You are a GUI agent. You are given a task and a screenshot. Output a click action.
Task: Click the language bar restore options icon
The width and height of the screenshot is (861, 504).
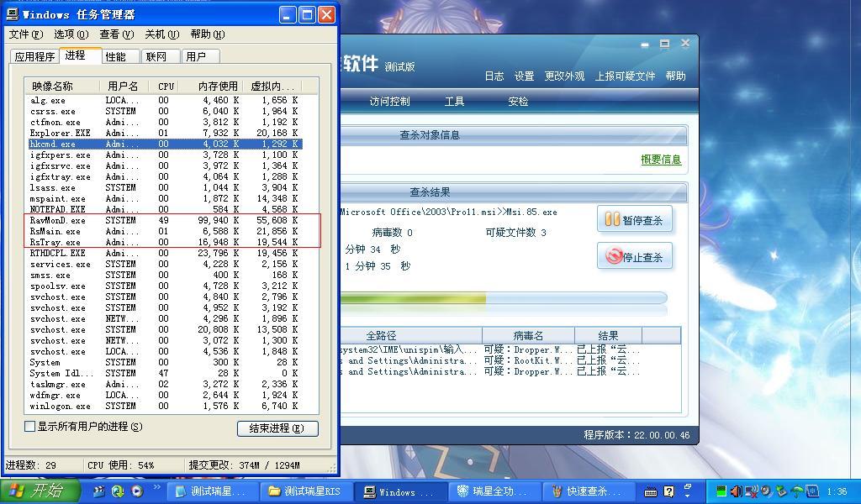[688, 486]
